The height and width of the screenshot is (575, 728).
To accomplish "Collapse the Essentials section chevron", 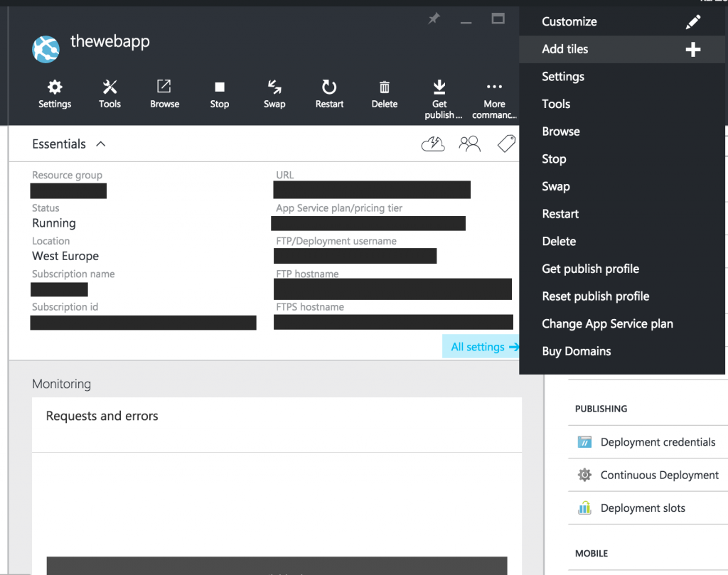I will (x=100, y=144).
